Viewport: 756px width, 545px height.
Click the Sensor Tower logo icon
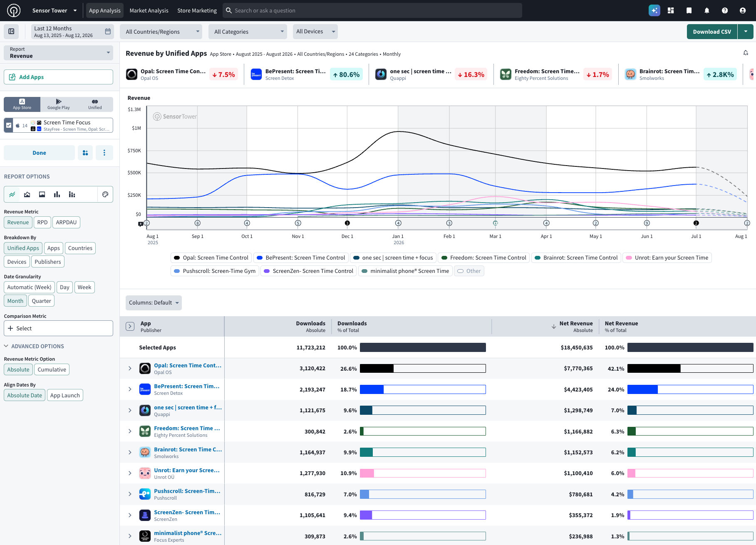(x=14, y=10)
